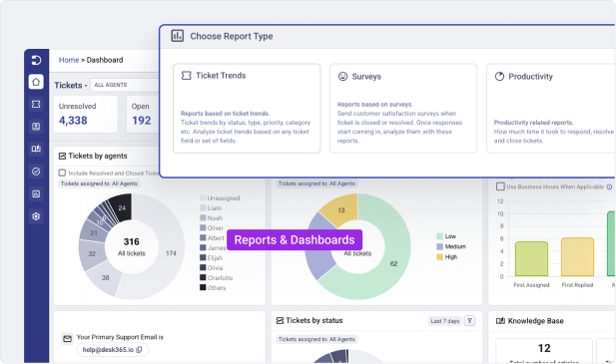This screenshot has width=616, height=364.
Task: Expand the ALL AGENTS dropdown
Action: pos(125,85)
